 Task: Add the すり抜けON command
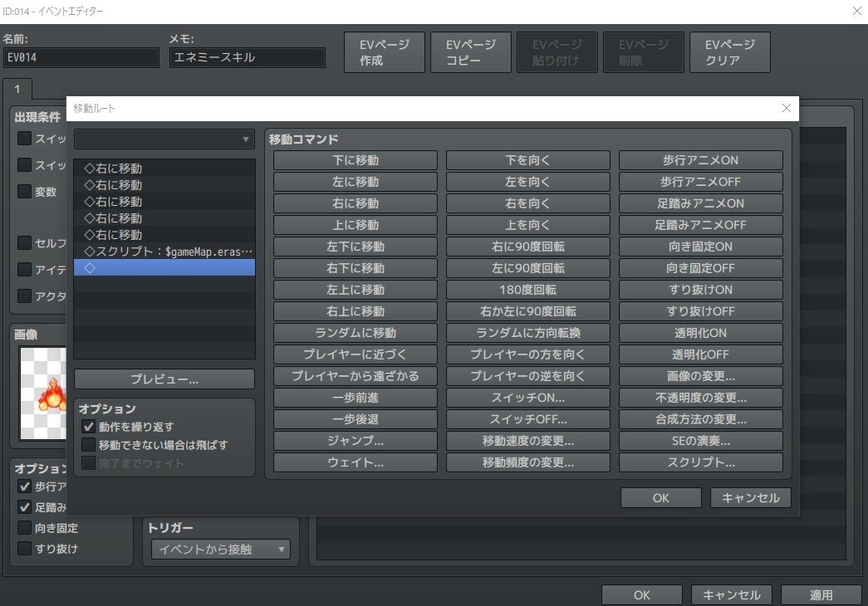coord(702,289)
